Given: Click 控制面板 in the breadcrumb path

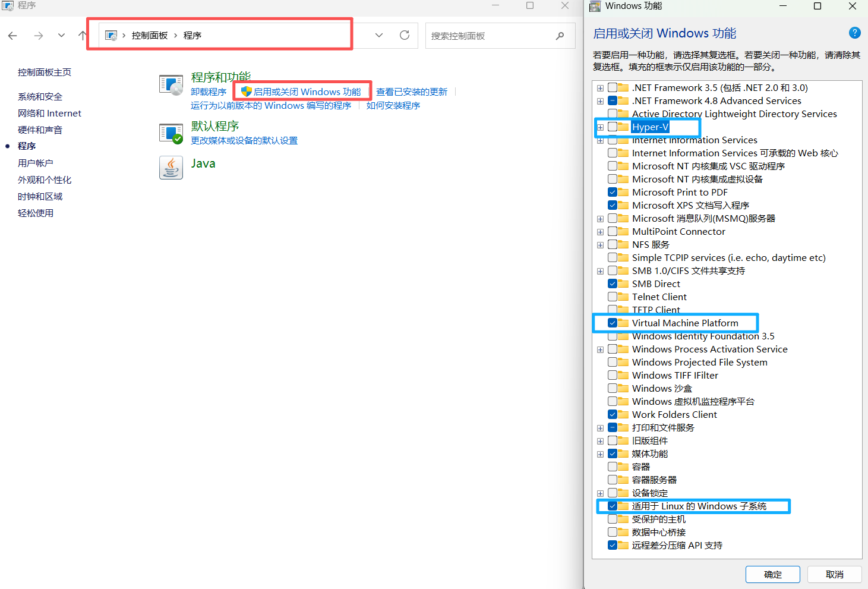Looking at the screenshot, I should pos(150,36).
